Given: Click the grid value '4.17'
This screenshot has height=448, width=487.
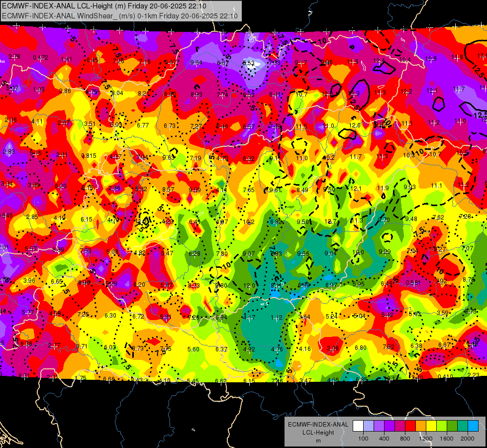Looking at the screenshot, I should (x=249, y=318).
